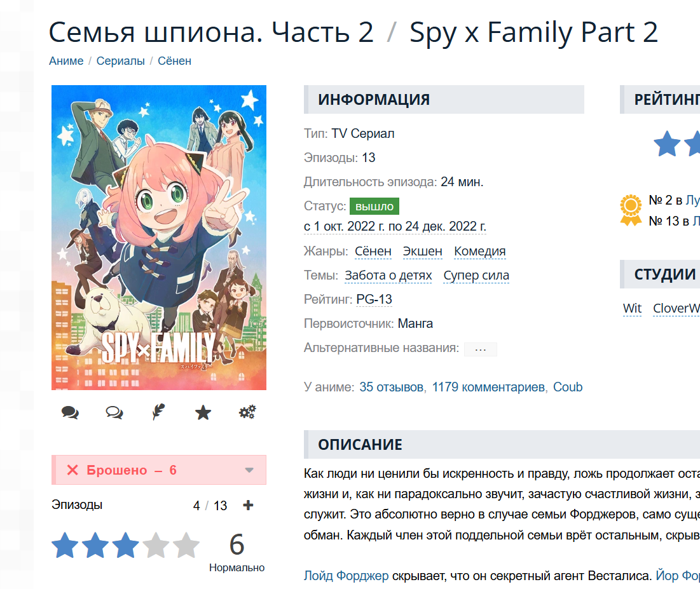Select the Комедия genre tag
The image size is (700, 589).
(x=480, y=252)
